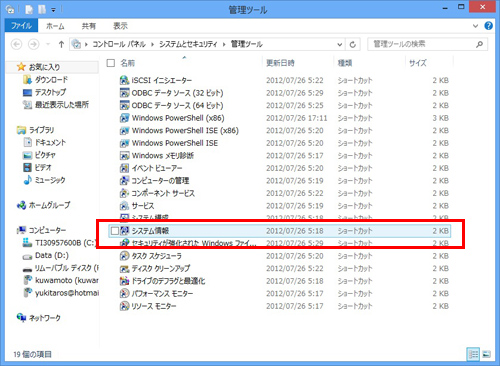500x366 pixels.
Task: Click the コンピューターの管理 icon
Action: click(x=124, y=181)
